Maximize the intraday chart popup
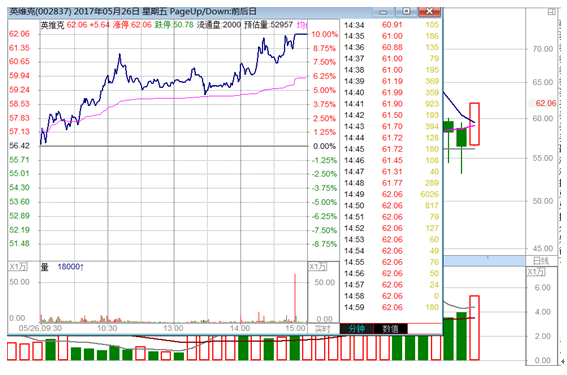This screenshot has width=567, height=375. coord(406,12)
